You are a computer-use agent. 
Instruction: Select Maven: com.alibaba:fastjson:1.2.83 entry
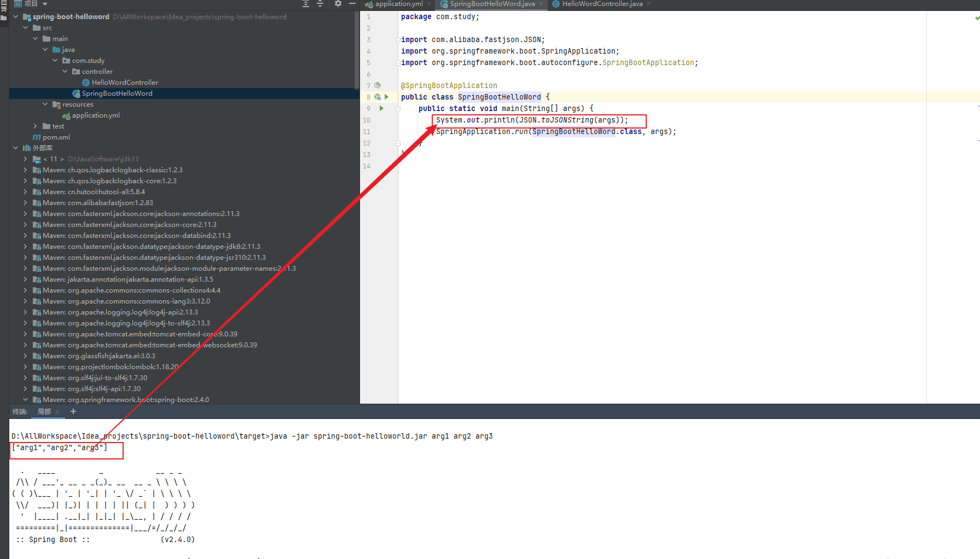pyautogui.click(x=98, y=203)
